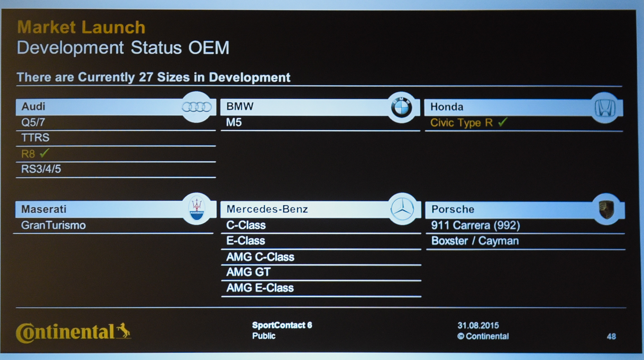Screen dimensions: 644x360
Task: Select the Maserati header label
Action: click(x=44, y=209)
